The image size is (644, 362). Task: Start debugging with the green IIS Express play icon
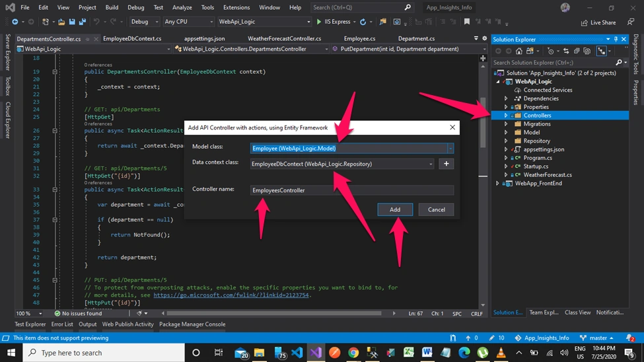tap(319, 22)
